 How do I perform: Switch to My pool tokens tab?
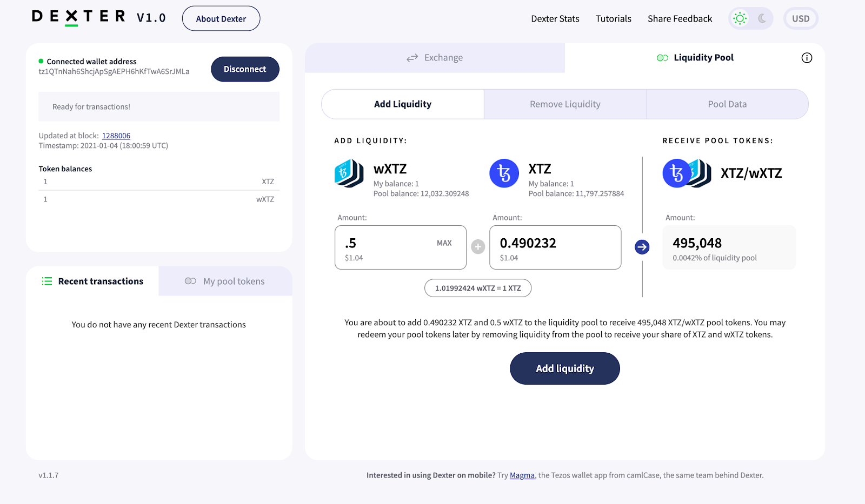pos(225,281)
